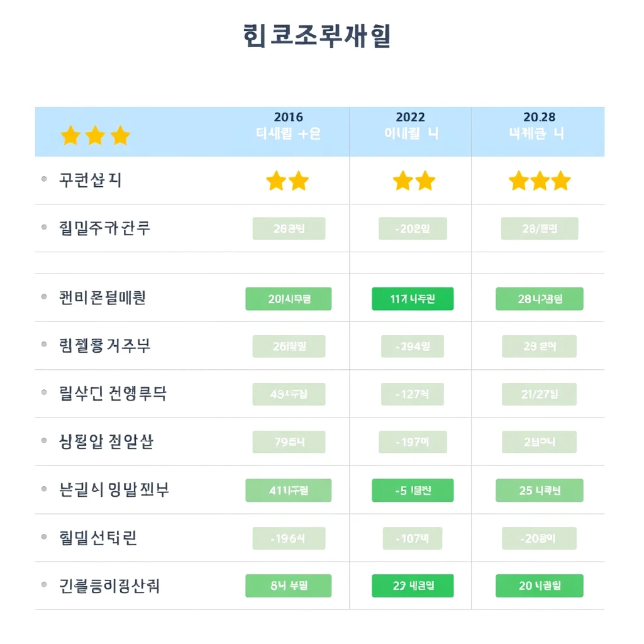Select the 2022 column header
This screenshot has width=644, height=644.
point(411,126)
